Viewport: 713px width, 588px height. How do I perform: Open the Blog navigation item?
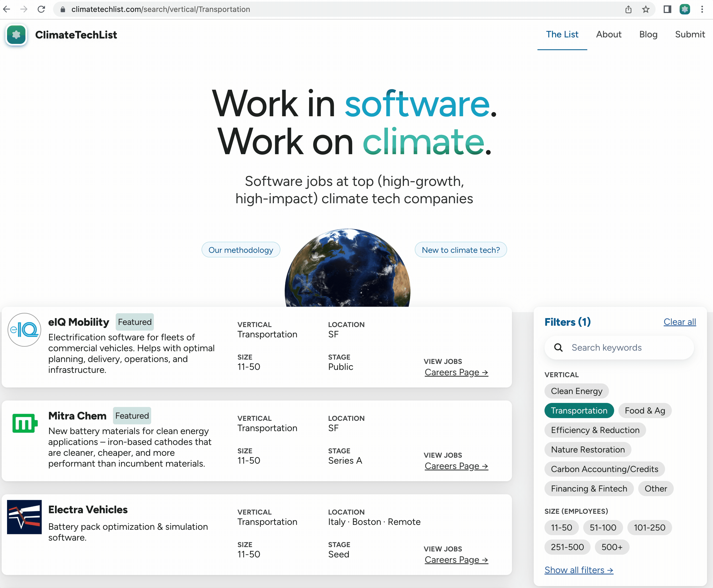pyautogui.click(x=648, y=35)
